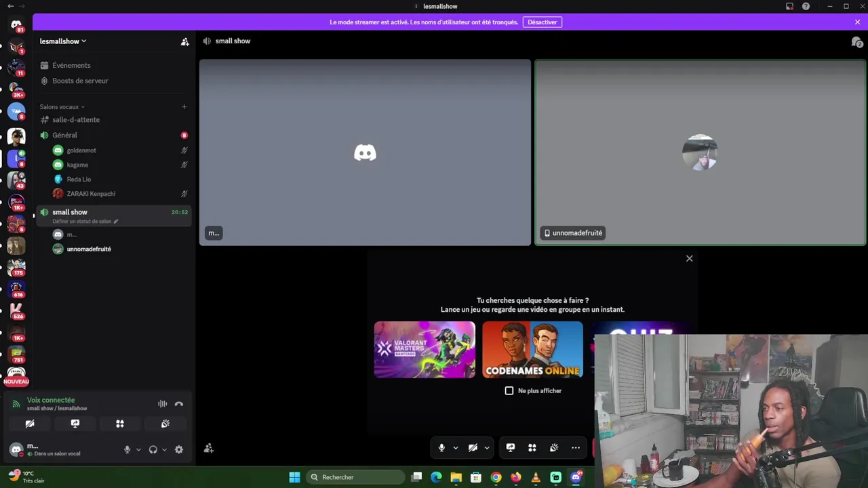Open more options ellipsis in call bar

pyautogui.click(x=576, y=448)
